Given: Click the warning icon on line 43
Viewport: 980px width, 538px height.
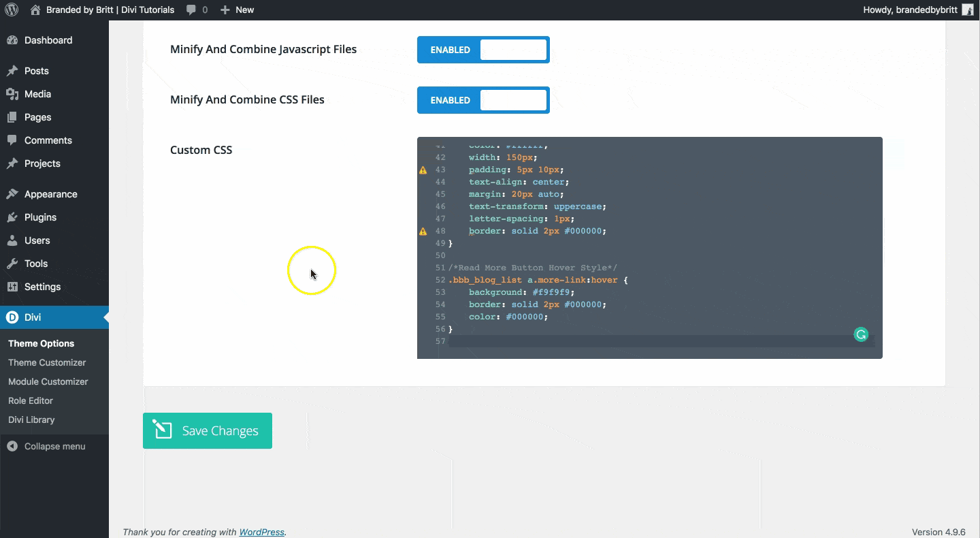Looking at the screenshot, I should (423, 170).
